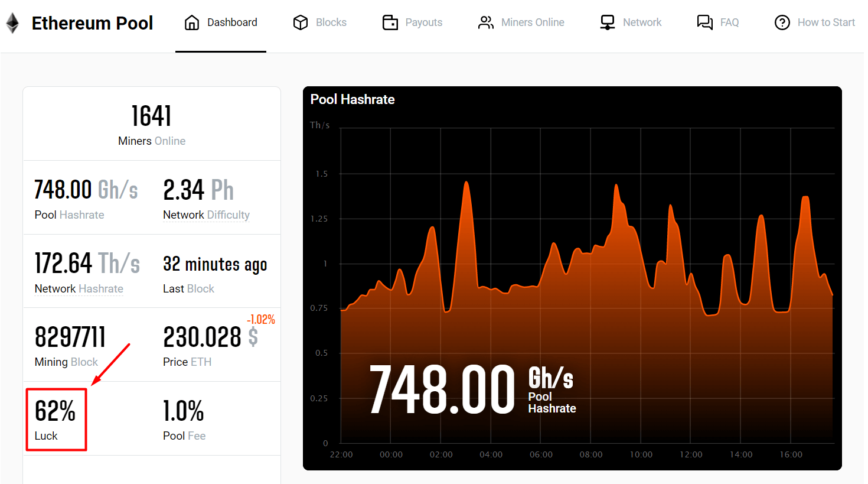This screenshot has width=868, height=484.
Task: Click the 1.25 y-axis tick label
Action: click(x=319, y=219)
